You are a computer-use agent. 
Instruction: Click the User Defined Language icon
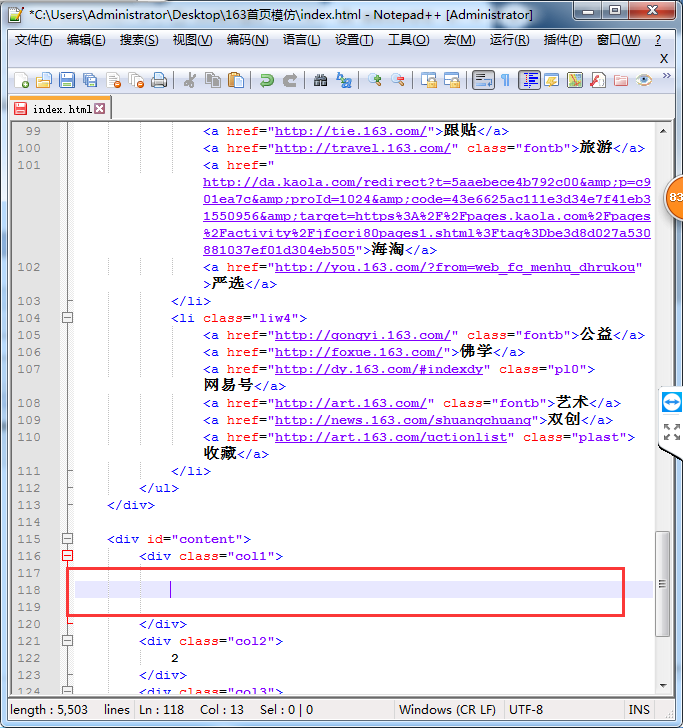(x=552, y=80)
